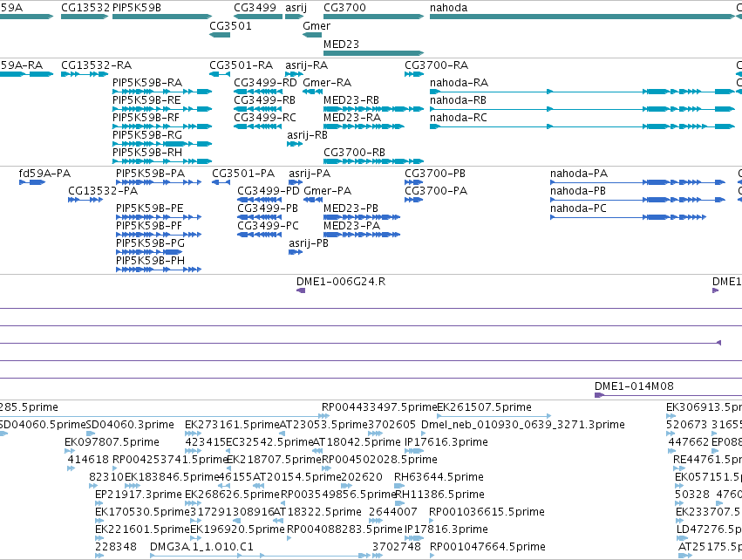Open the top-track CG3499 gene label
This screenshot has height=560, width=742.
(255, 8)
